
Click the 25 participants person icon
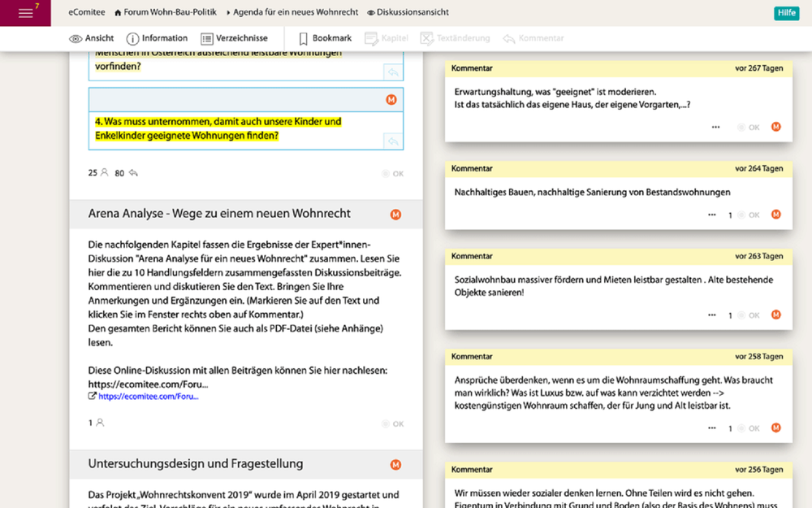(x=104, y=172)
